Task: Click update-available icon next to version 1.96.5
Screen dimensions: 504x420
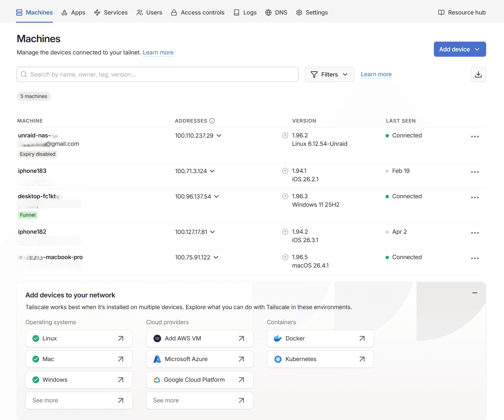Action: (x=285, y=257)
